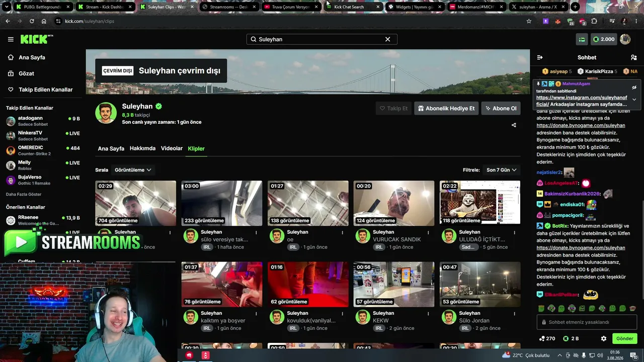Open the Kick shop icon beside 2.000
644x362 pixels.
pyautogui.click(x=582, y=39)
